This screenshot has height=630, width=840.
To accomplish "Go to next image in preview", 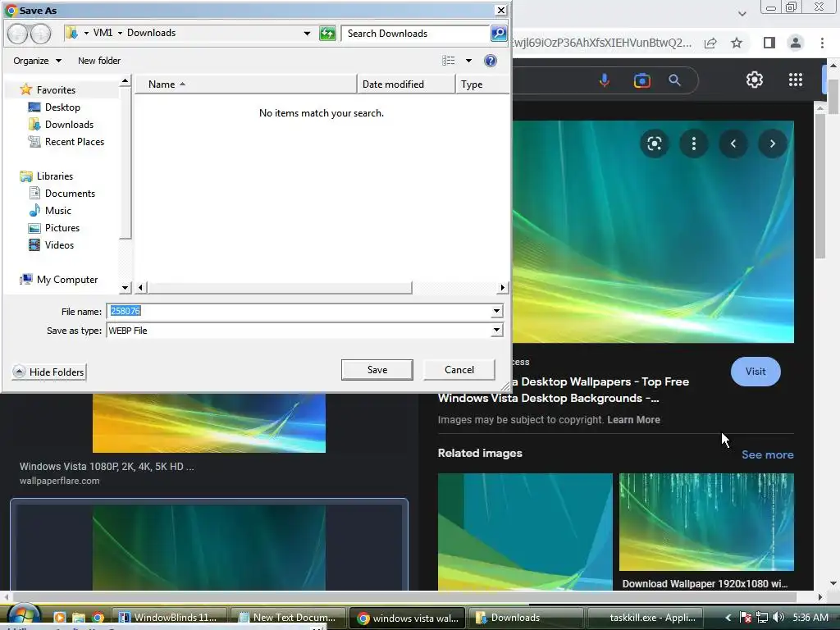I will (773, 144).
